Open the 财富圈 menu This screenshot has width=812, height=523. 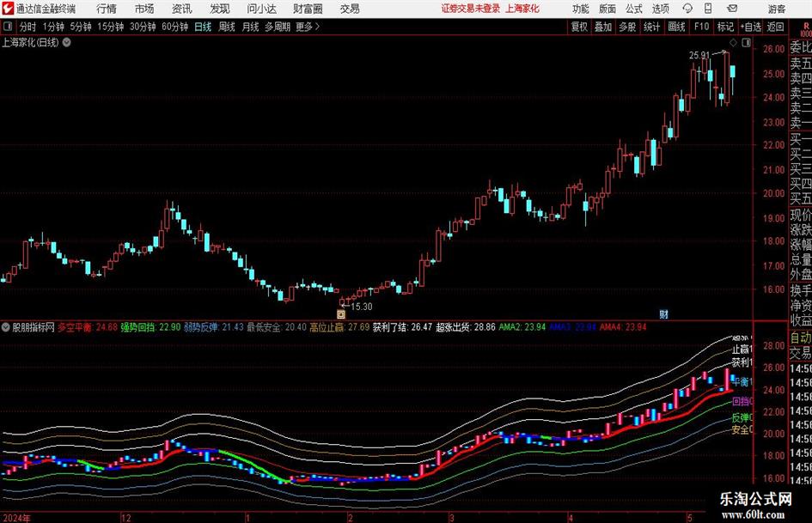tap(308, 9)
